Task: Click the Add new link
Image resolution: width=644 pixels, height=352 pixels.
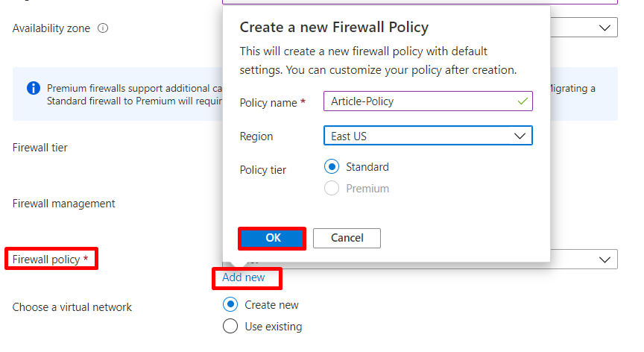Action: [243, 277]
